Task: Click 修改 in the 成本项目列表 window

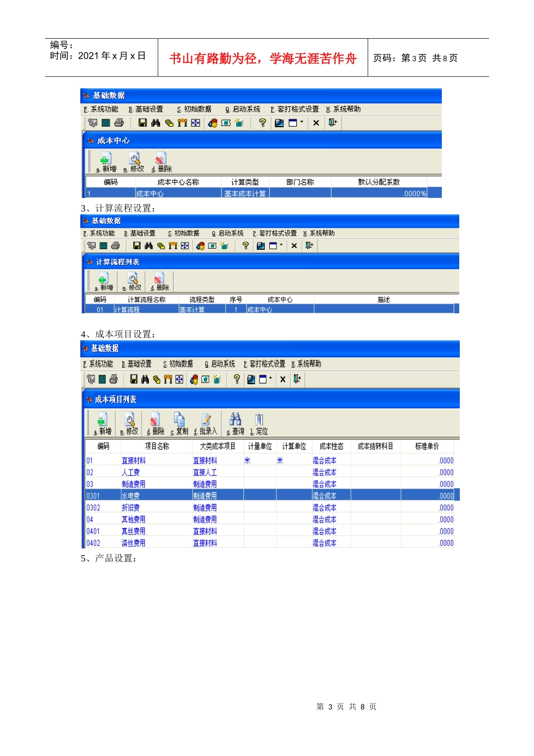Action: pos(129,424)
